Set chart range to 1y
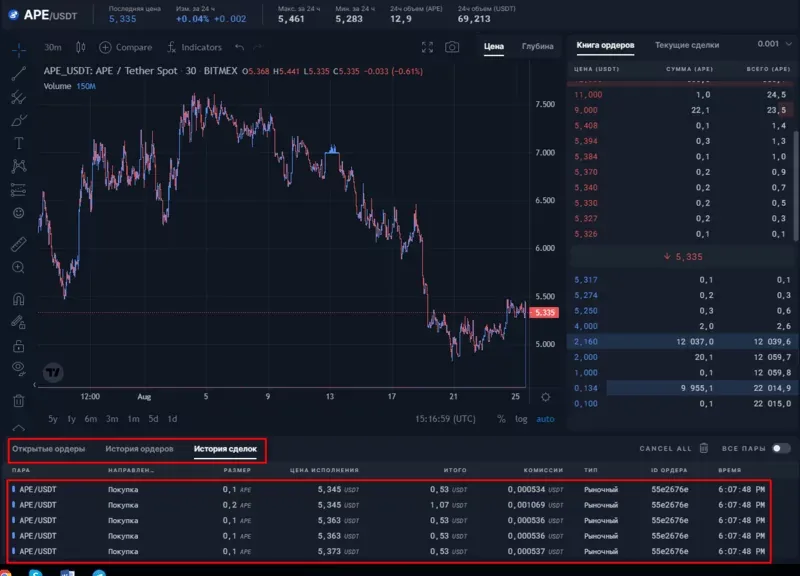 pyautogui.click(x=71, y=419)
